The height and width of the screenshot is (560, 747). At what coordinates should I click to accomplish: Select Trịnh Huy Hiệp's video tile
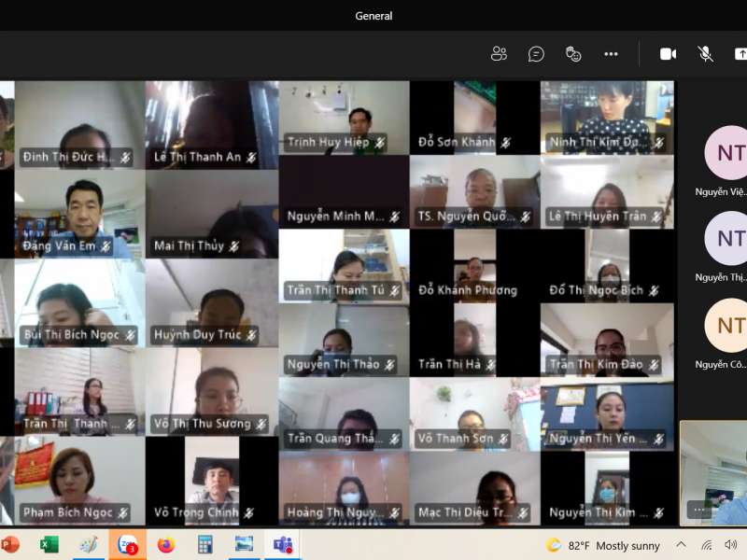pyautogui.click(x=344, y=118)
